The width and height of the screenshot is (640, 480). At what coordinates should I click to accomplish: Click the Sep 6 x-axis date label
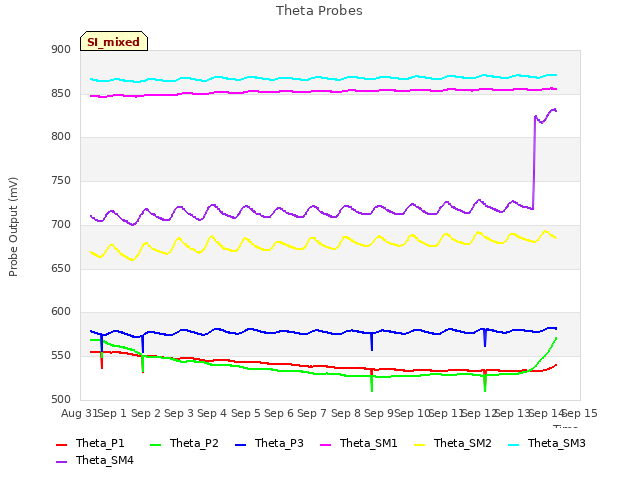click(x=279, y=413)
